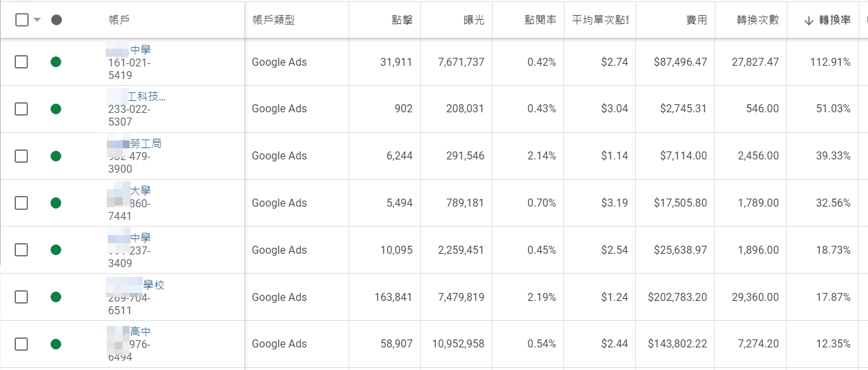
Task: Open the 勞工局 account link
Action: 146,143
